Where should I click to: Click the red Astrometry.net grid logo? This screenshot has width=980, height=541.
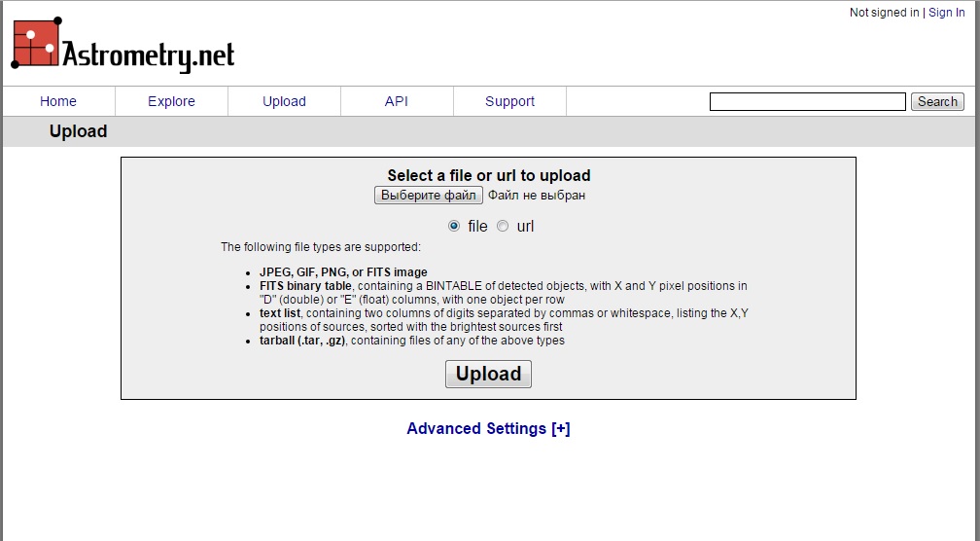tap(36, 43)
